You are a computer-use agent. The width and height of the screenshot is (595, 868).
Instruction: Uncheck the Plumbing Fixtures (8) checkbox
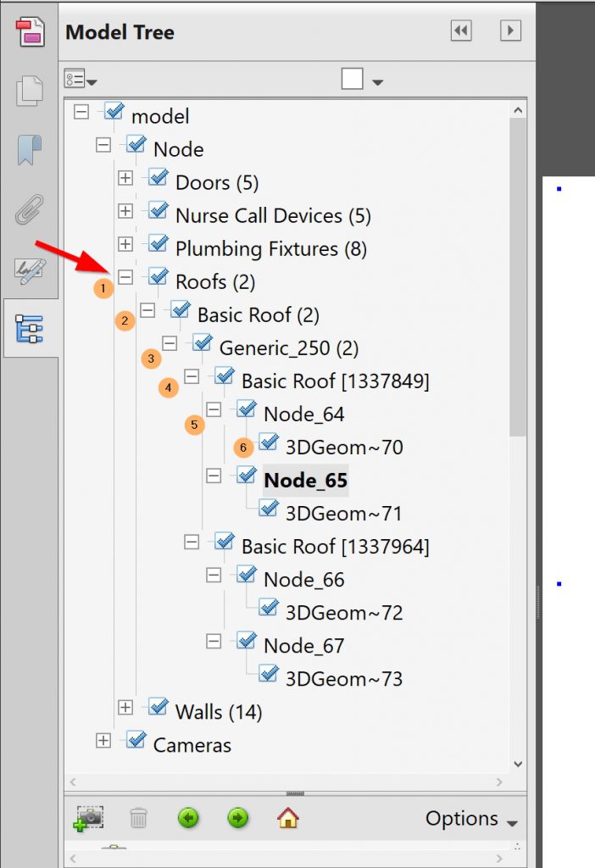pyautogui.click(x=158, y=245)
